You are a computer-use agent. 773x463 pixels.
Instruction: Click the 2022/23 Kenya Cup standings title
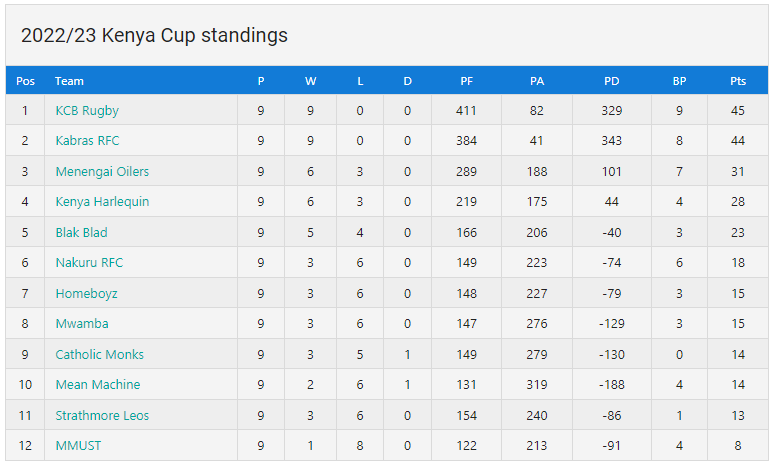click(154, 36)
